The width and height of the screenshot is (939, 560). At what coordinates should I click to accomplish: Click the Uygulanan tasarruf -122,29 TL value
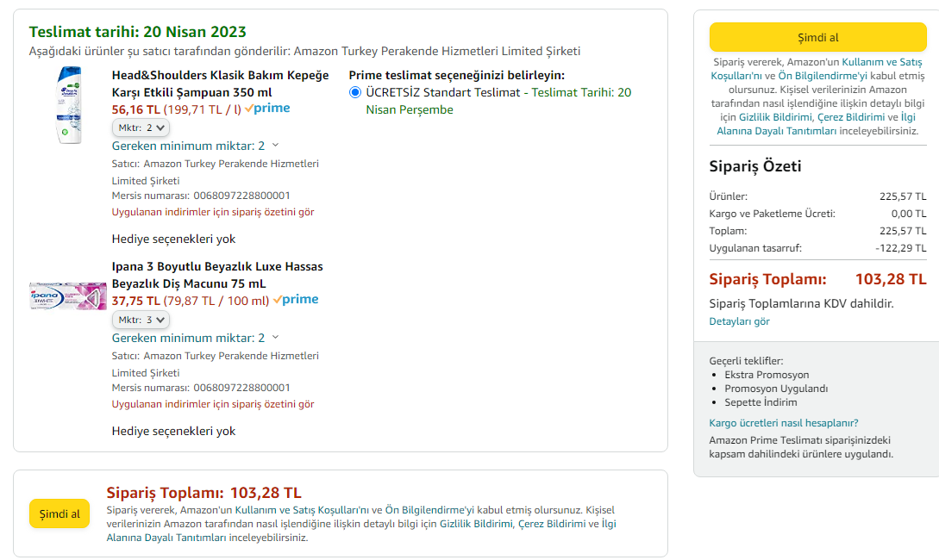[x=901, y=248]
